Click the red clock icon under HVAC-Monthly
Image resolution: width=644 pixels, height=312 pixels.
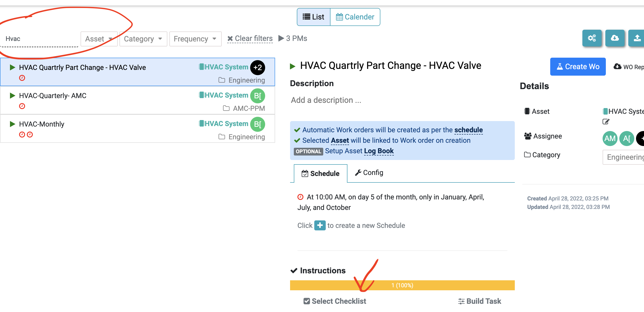[22, 134]
